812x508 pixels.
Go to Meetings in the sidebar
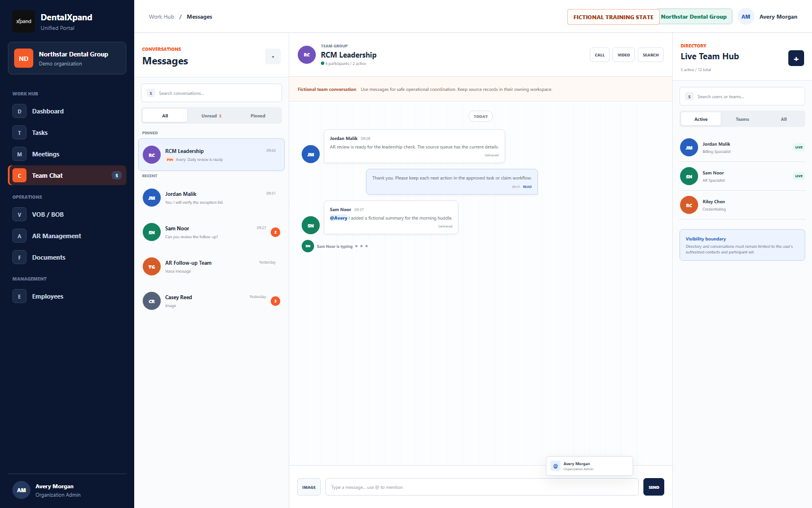pos(67,154)
